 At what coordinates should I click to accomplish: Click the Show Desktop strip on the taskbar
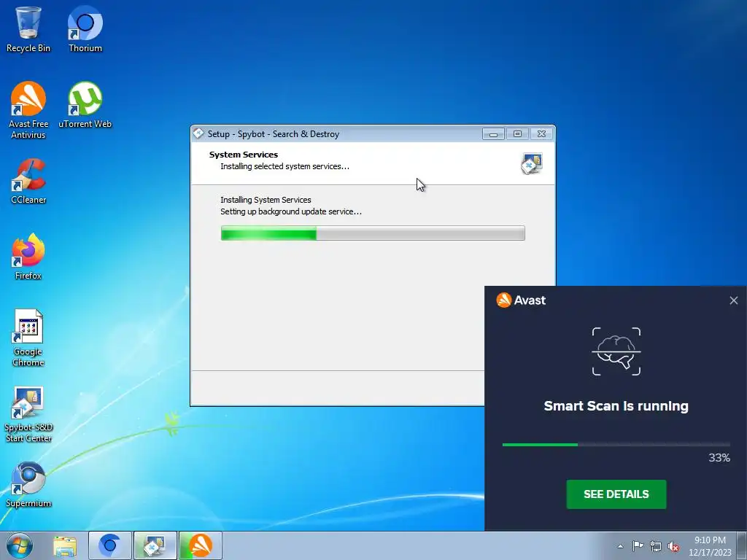tap(742, 545)
